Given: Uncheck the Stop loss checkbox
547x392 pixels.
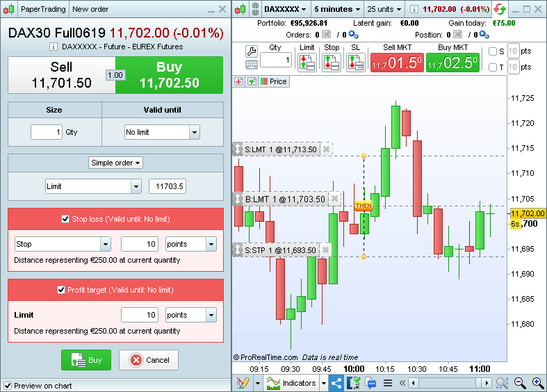Looking at the screenshot, I should [66, 219].
